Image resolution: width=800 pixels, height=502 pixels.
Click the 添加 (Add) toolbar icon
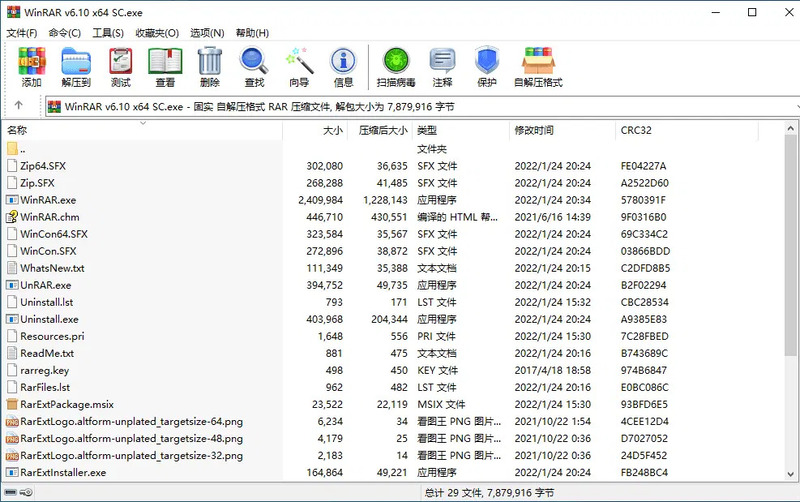pyautogui.click(x=32, y=61)
